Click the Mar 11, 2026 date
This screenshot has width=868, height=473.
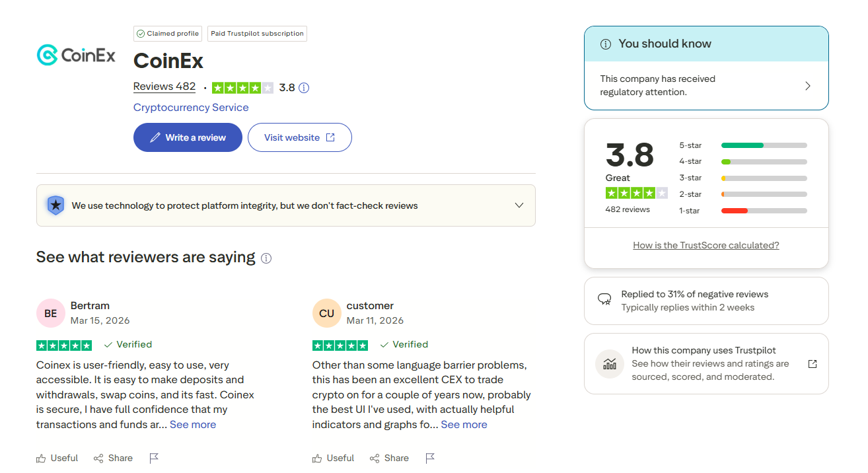(375, 320)
